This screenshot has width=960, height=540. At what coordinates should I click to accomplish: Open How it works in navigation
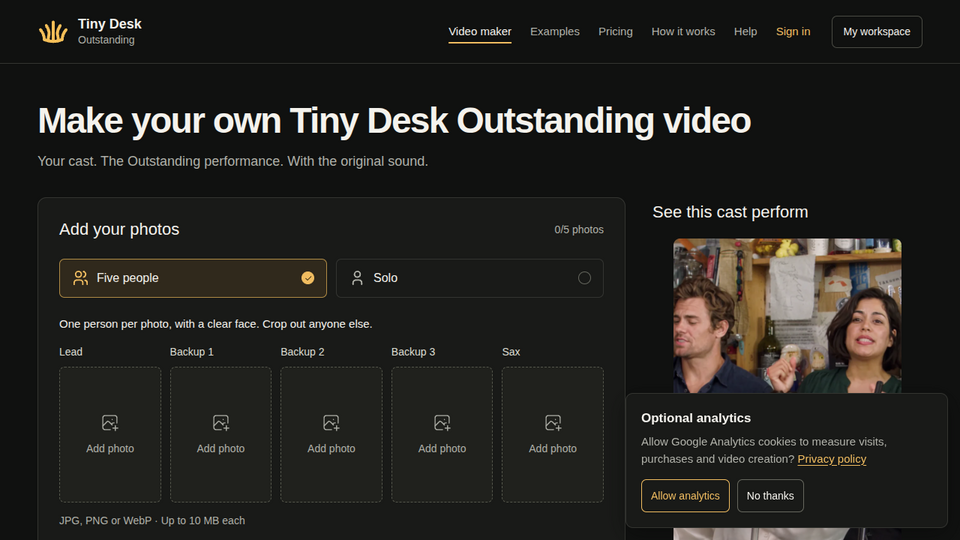(683, 32)
